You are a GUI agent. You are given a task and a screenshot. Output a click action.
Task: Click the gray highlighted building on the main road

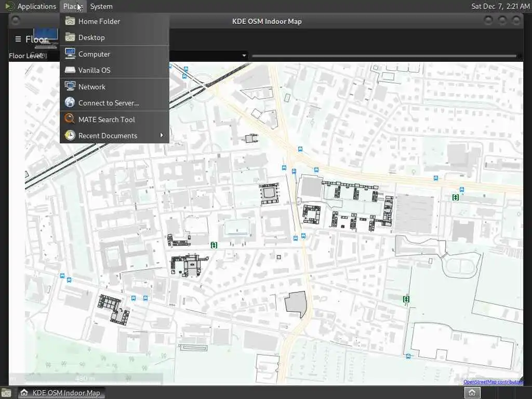point(296,303)
